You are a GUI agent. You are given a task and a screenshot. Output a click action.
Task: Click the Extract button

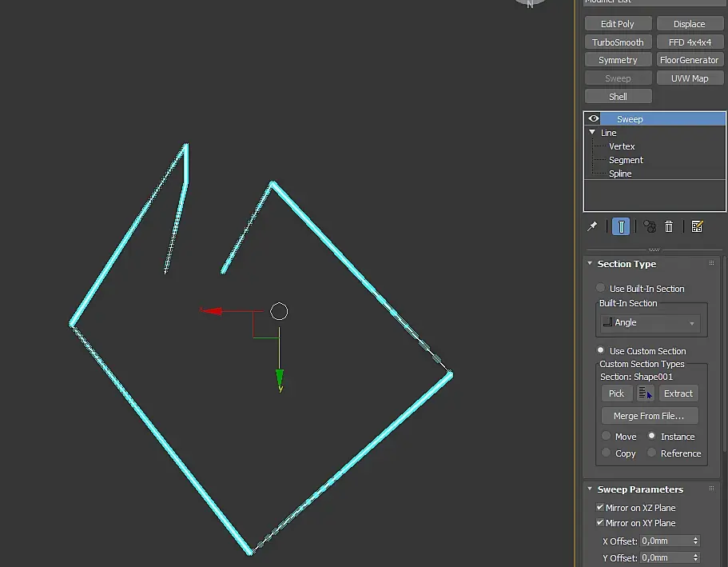[x=678, y=393]
